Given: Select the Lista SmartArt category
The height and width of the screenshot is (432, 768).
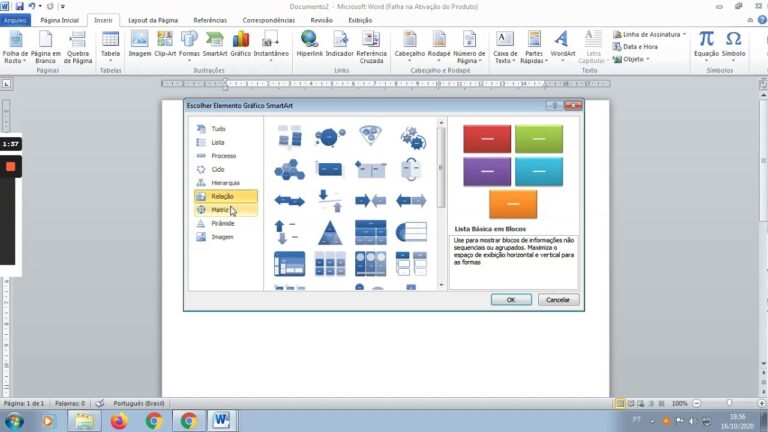Looking at the screenshot, I should click(x=226, y=142).
